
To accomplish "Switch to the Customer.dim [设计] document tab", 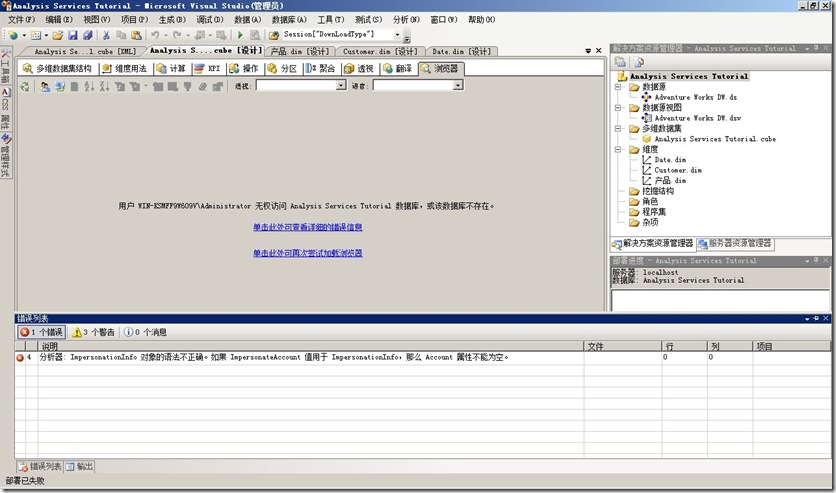I will (380, 52).
